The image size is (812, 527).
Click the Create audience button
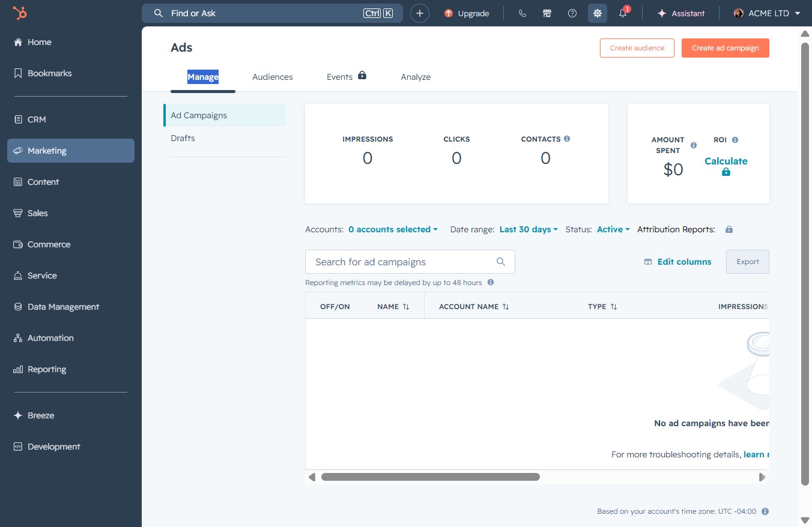(637, 48)
